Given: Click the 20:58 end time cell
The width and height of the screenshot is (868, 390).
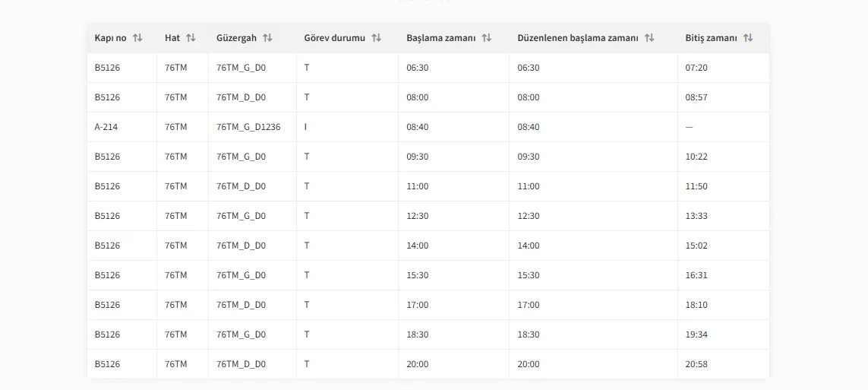Looking at the screenshot, I should coord(696,364).
